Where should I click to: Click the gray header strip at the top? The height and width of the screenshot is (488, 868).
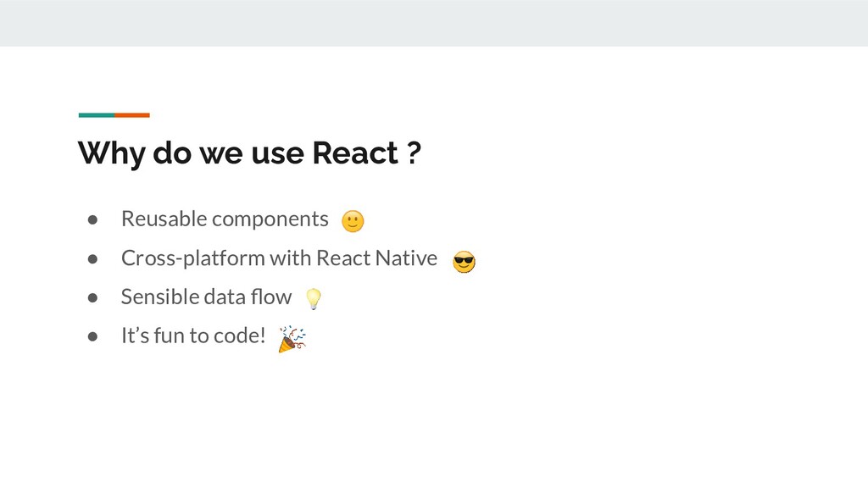[x=434, y=23]
